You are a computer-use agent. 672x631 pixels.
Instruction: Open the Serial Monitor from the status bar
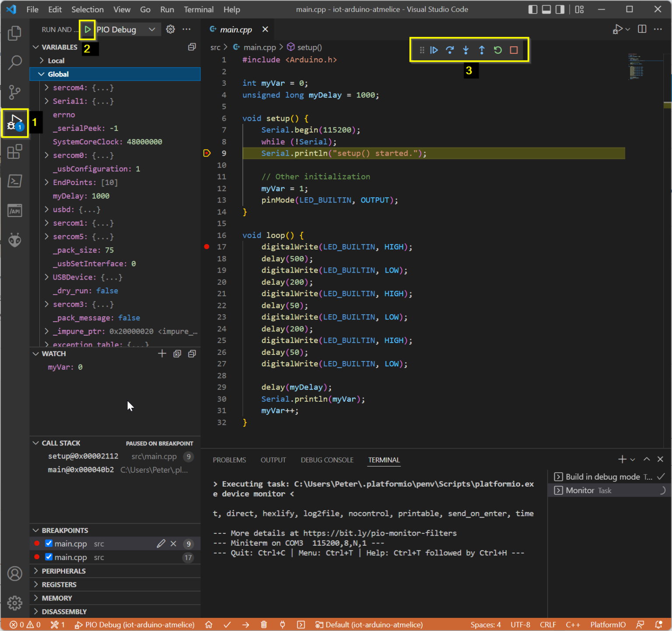282,624
